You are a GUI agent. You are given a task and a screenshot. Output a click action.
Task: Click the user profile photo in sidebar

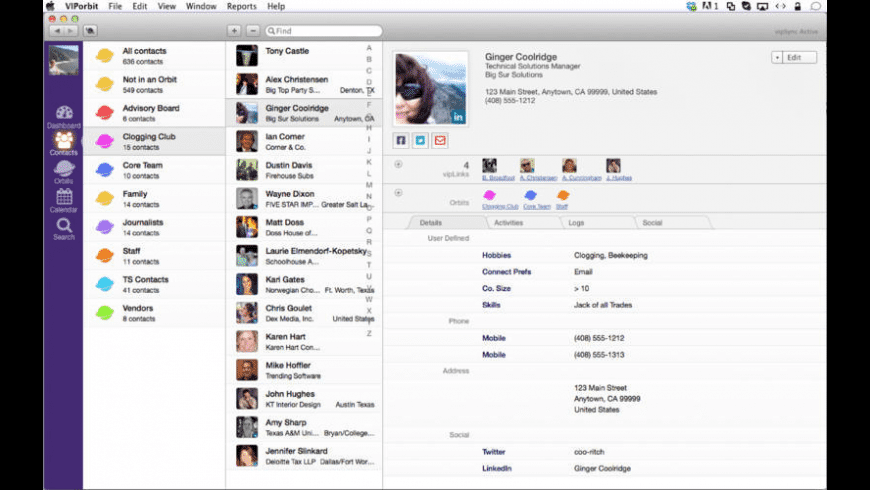coord(63,59)
